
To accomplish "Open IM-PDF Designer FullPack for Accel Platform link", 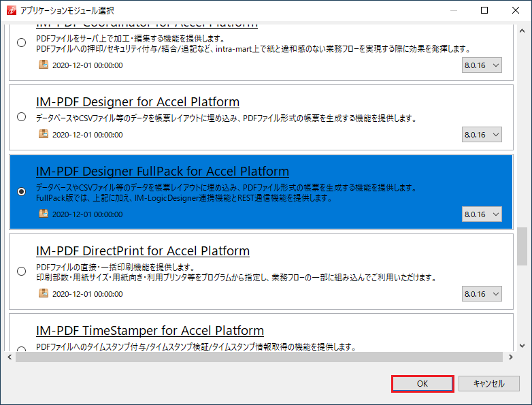I will point(163,172).
